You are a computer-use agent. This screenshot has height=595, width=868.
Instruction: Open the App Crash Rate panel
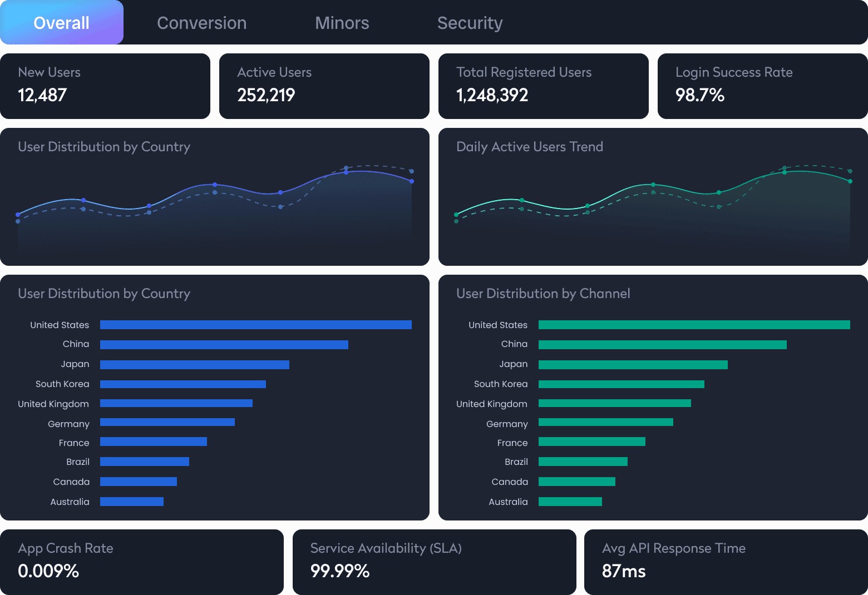coord(142,561)
